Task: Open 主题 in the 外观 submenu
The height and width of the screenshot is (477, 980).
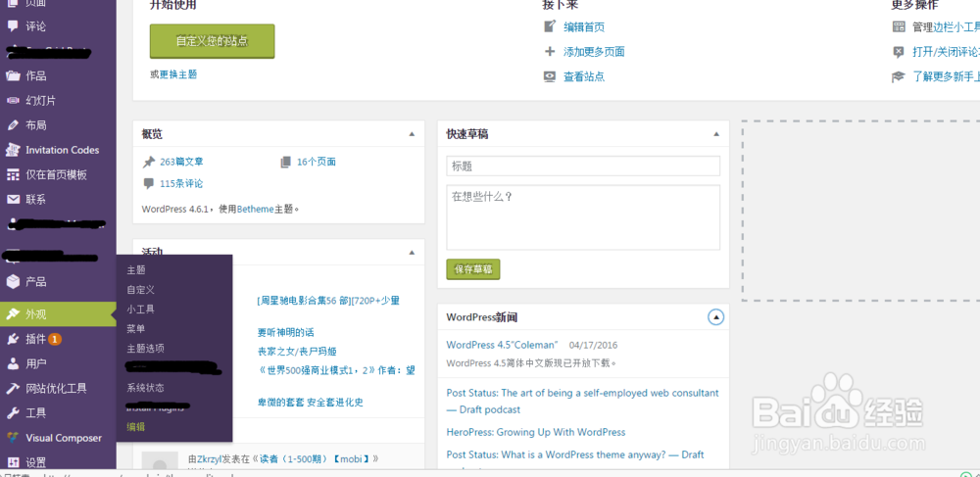Action: 136,270
